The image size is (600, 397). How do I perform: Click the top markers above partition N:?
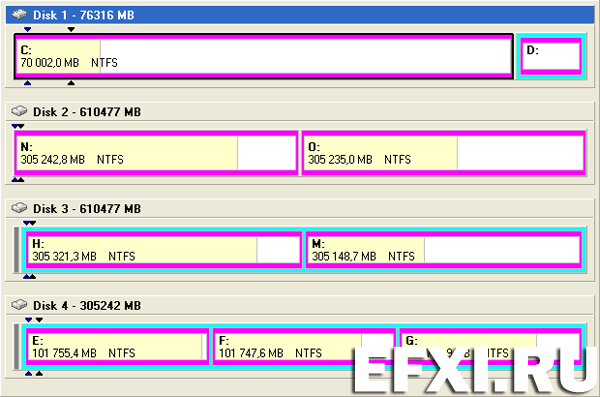pyautogui.click(x=18, y=126)
